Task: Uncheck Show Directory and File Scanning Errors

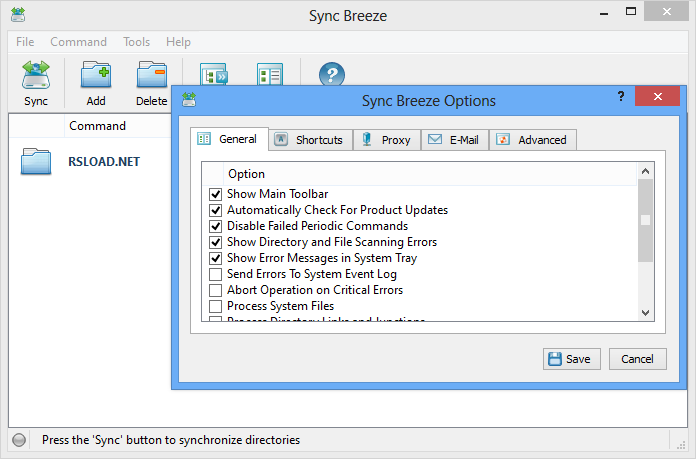Action: (215, 242)
